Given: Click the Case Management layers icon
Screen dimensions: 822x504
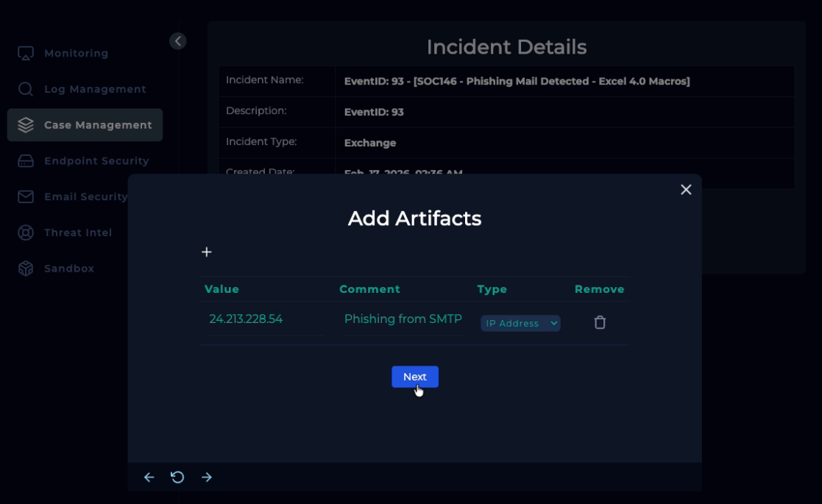Looking at the screenshot, I should tap(26, 125).
